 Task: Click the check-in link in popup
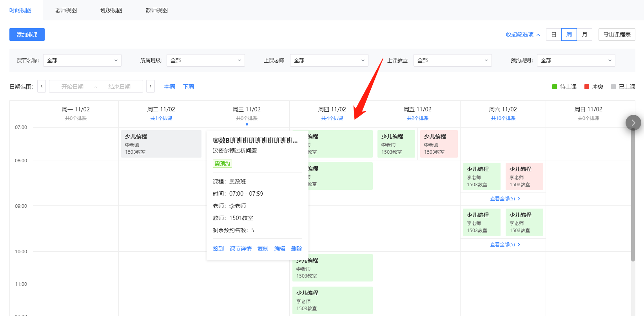(x=218, y=249)
